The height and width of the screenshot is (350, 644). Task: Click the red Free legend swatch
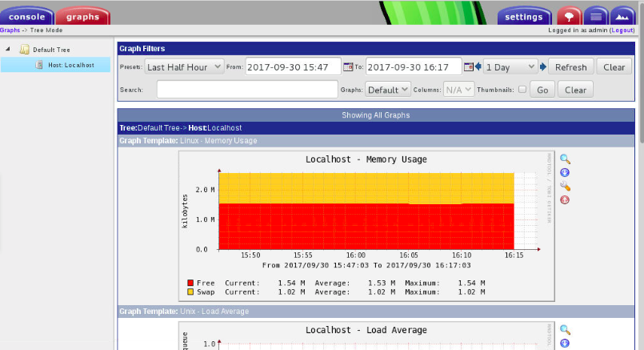click(x=190, y=283)
